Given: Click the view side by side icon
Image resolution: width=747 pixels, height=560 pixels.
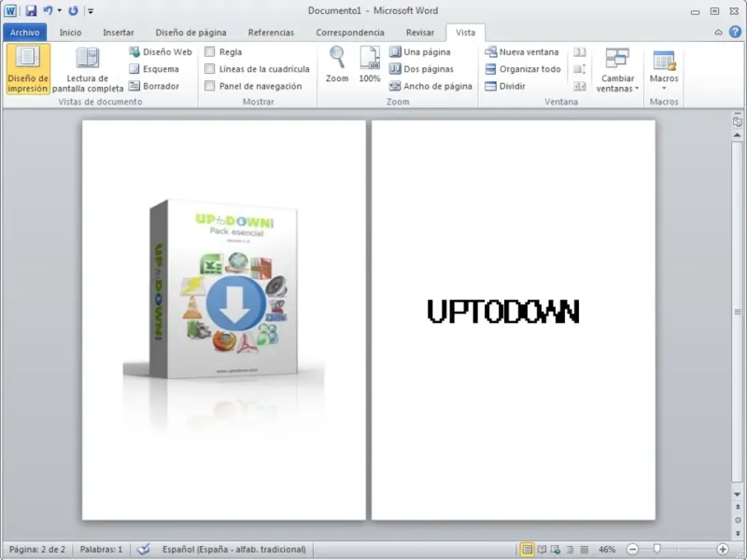Looking at the screenshot, I should tap(579, 52).
